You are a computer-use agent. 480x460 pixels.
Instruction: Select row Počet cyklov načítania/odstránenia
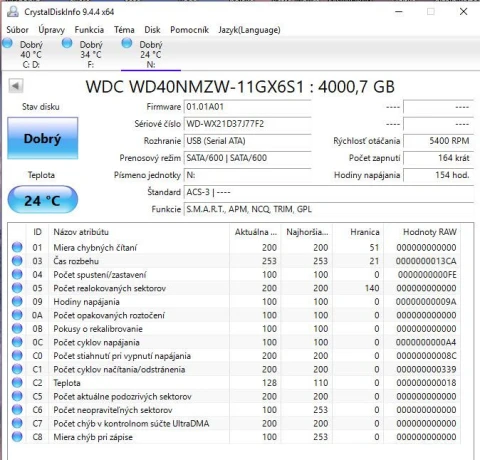click(x=234, y=369)
